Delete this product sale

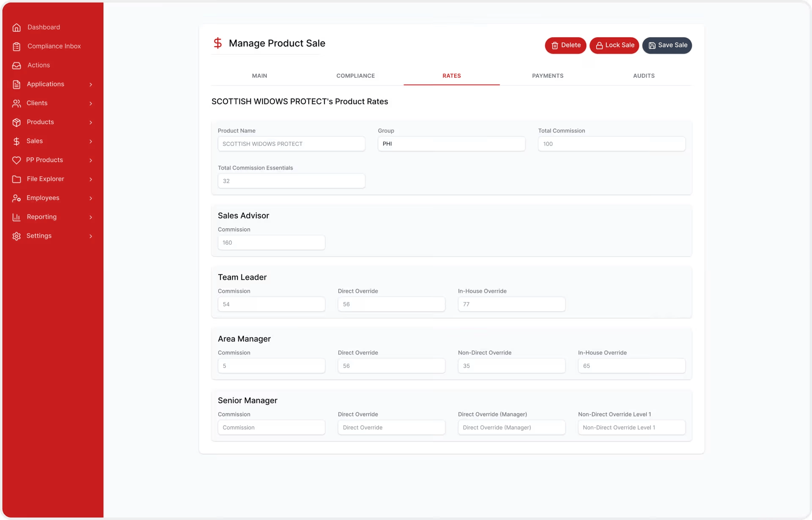pyautogui.click(x=565, y=45)
